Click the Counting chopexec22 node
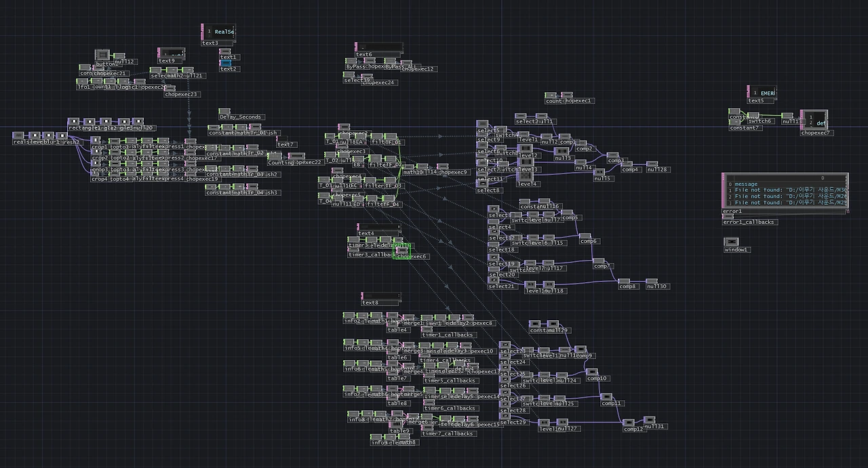This screenshot has height=468, width=868. [296, 156]
